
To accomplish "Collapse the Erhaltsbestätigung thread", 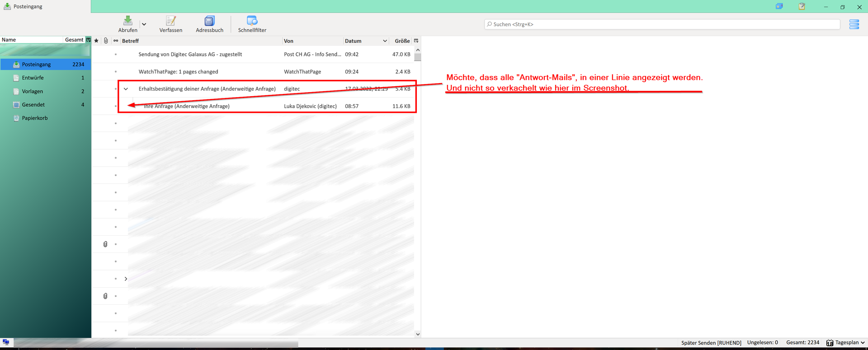I will (126, 89).
